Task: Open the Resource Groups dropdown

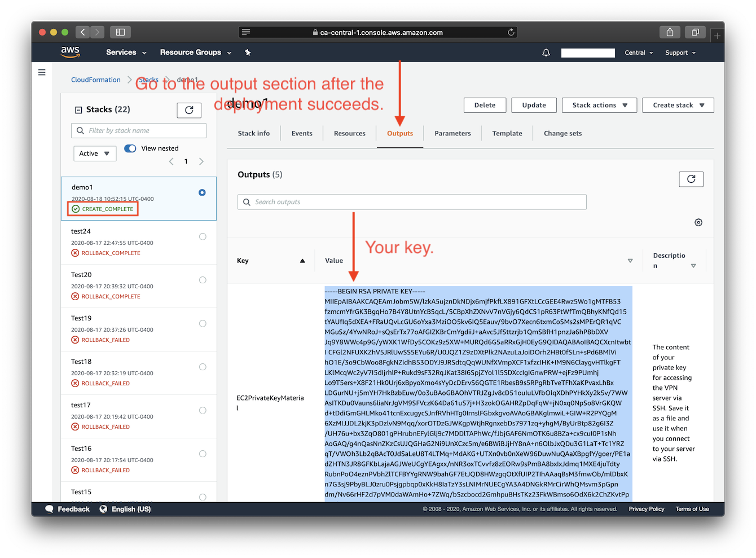Action: point(196,52)
